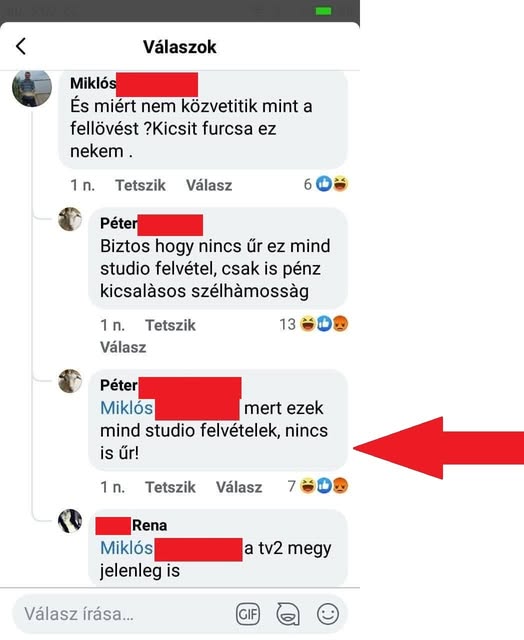The image size is (524, 640).
Task: Open Péter's name on the first reply
Action: [119, 223]
